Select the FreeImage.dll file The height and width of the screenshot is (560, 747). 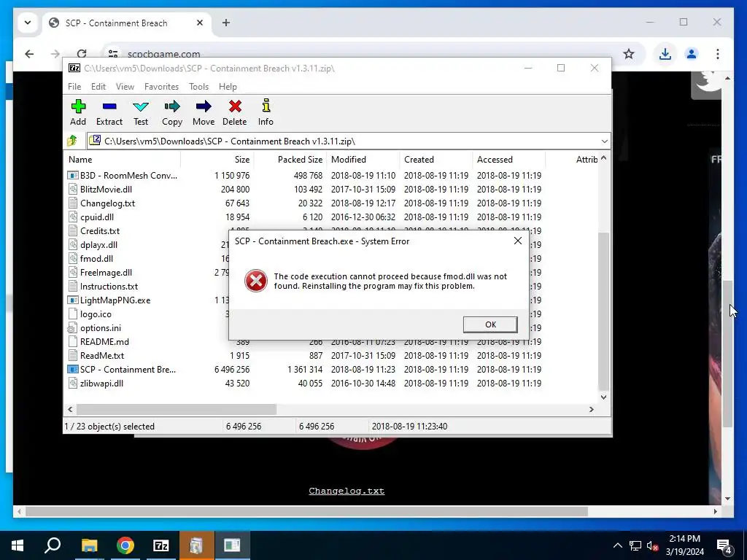(106, 273)
